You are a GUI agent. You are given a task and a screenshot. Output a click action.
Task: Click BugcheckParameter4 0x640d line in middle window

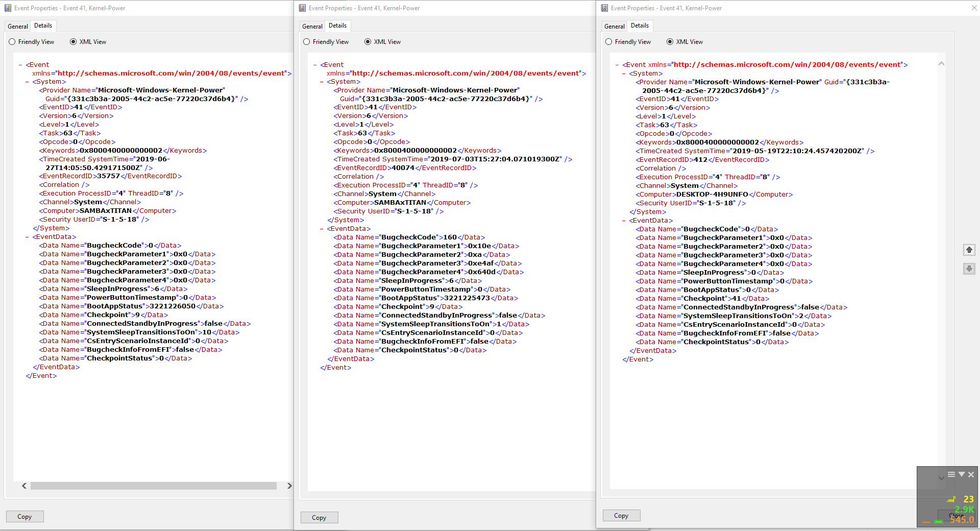pos(429,272)
